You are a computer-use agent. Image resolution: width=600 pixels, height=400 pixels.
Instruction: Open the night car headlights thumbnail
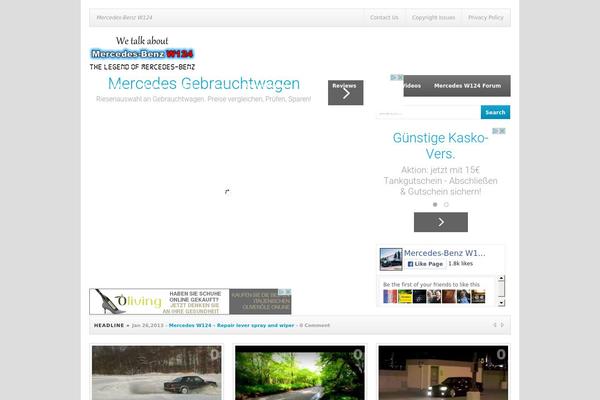(x=443, y=373)
